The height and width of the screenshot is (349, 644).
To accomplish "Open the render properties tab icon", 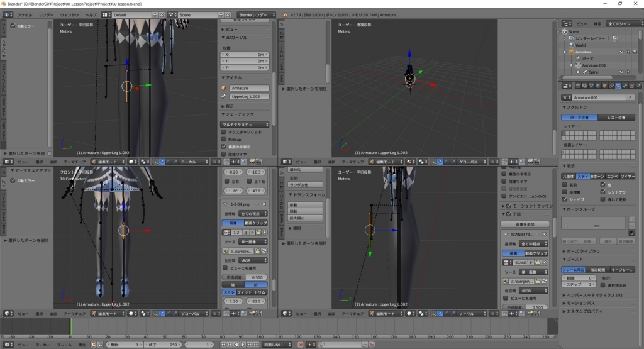I will (579, 86).
